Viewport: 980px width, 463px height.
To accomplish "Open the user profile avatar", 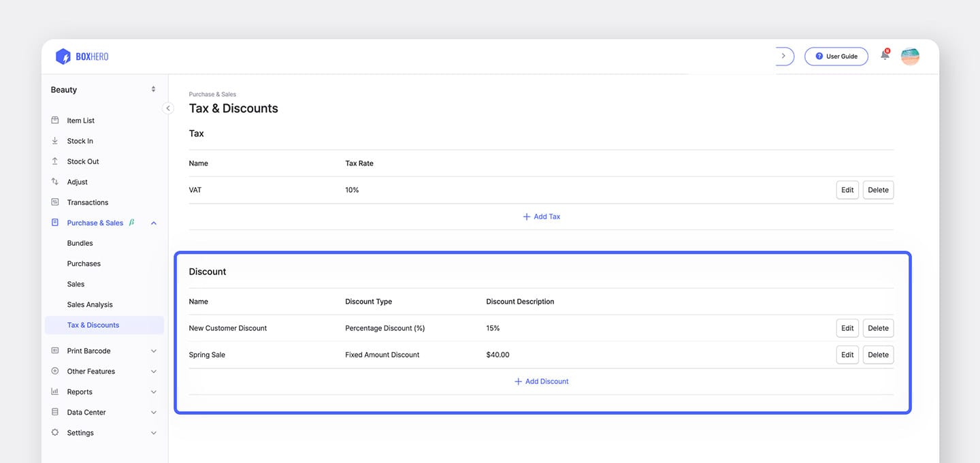I will click(910, 57).
